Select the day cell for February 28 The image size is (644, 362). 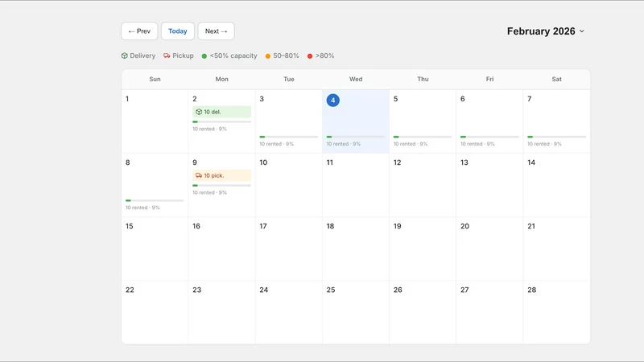pyautogui.click(x=556, y=312)
